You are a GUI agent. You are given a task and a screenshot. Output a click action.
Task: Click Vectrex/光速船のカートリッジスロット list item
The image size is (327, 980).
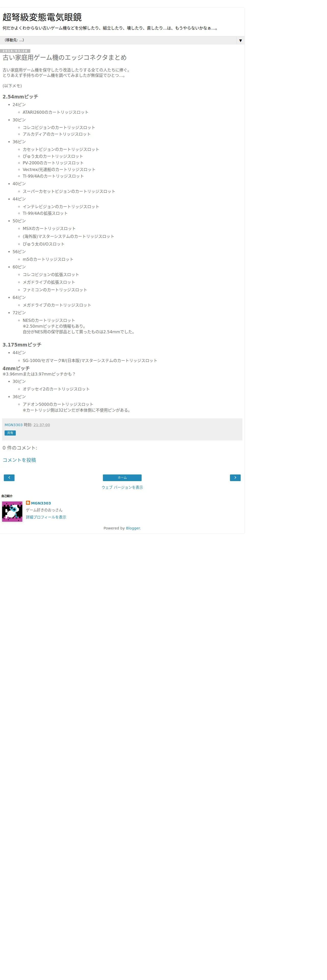(59, 170)
